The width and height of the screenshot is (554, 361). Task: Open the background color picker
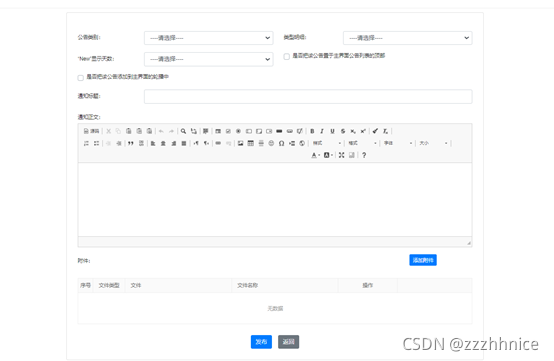(x=328, y=155)
